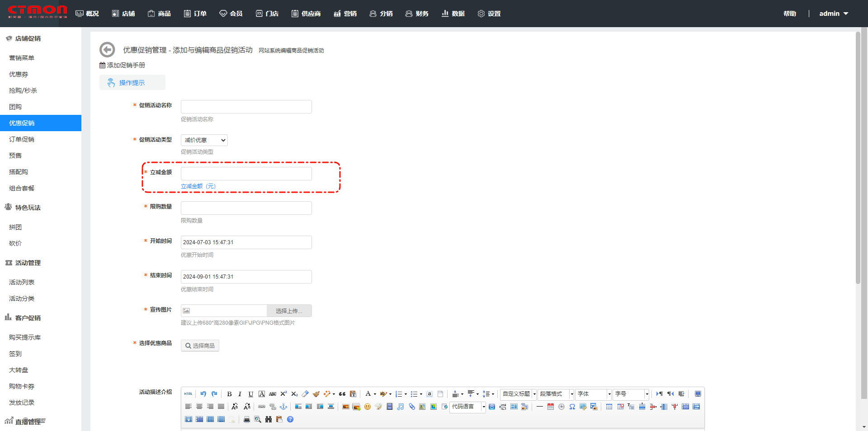Image resolution: width=868 pixels, height=431 pixels.
Task: Toggle bold formatting in the editor
Action: tap(229, 394)
